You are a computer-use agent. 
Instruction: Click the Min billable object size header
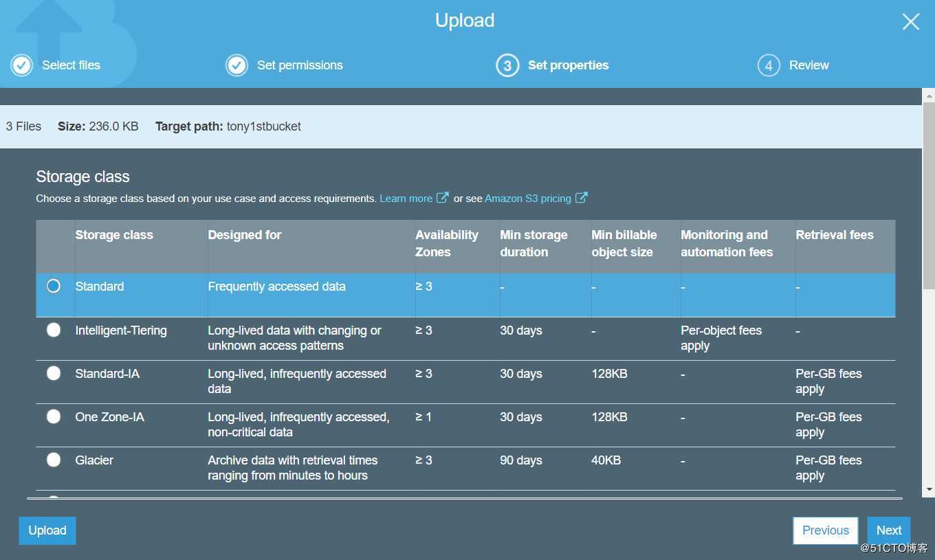point(624,243)
